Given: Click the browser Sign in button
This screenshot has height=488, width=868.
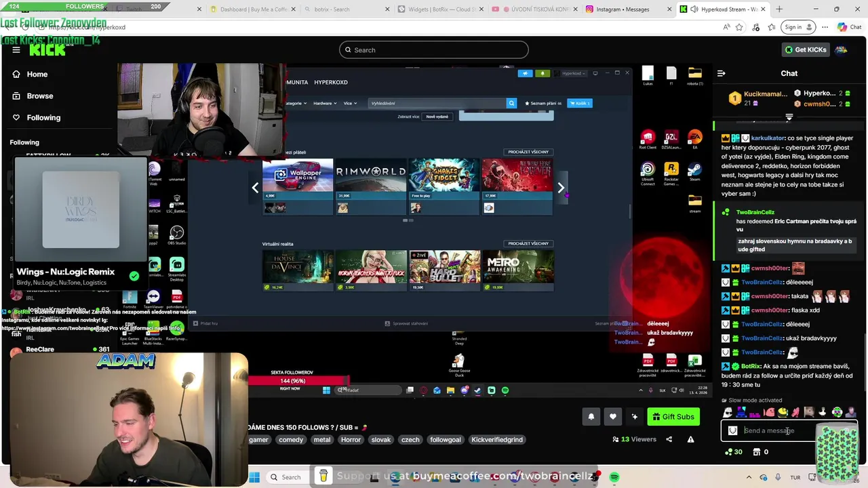Looking at the screenshot, I should [x=797, y=27].
